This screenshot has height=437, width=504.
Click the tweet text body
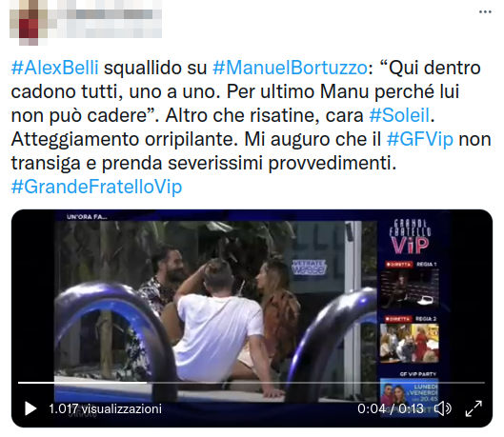[x=252, y=128]
